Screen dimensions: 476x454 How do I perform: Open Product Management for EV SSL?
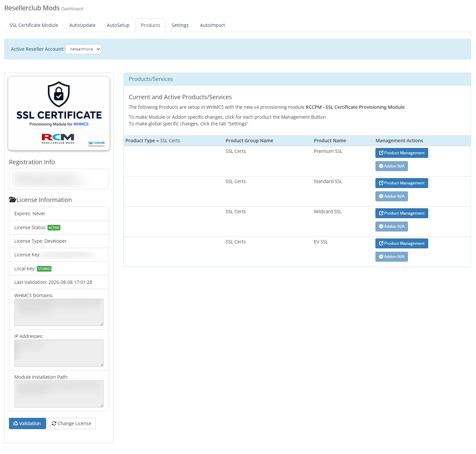[402, 243]
